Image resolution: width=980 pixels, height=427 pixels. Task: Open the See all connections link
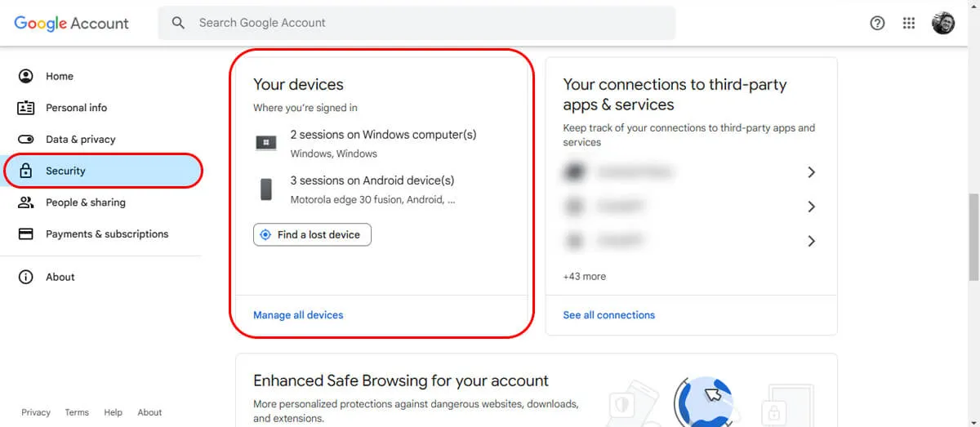coord(608,315)
